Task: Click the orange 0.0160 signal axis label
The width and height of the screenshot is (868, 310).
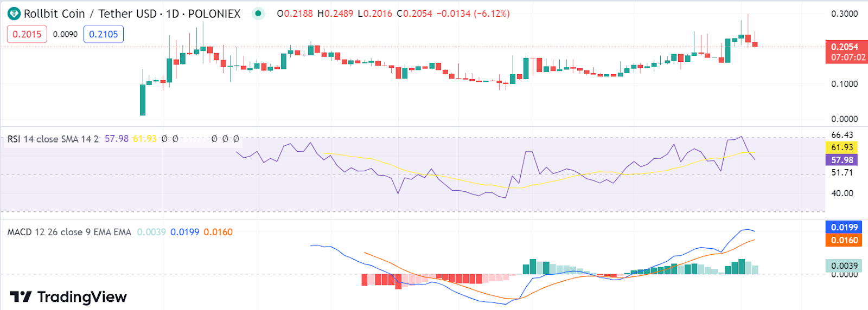Action: coord(844,240)
